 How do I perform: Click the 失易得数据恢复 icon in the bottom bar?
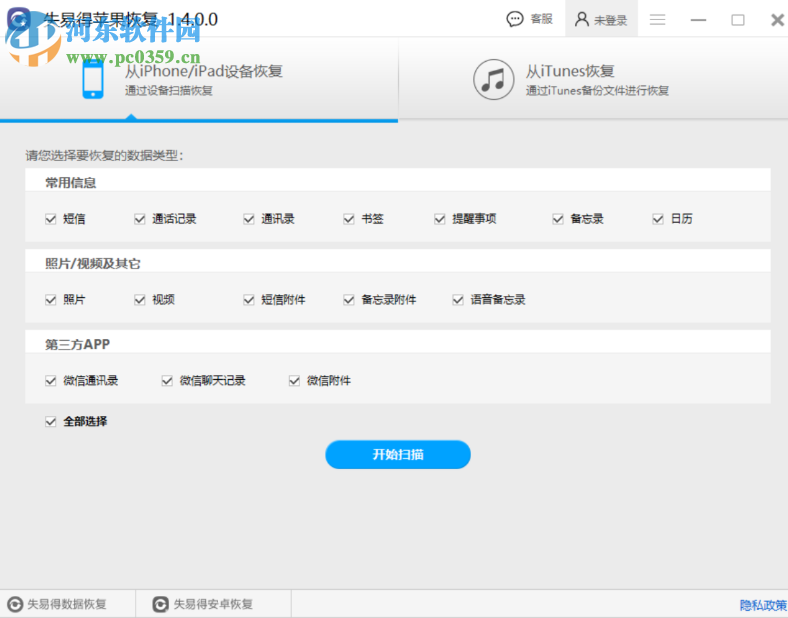(15, 604)
